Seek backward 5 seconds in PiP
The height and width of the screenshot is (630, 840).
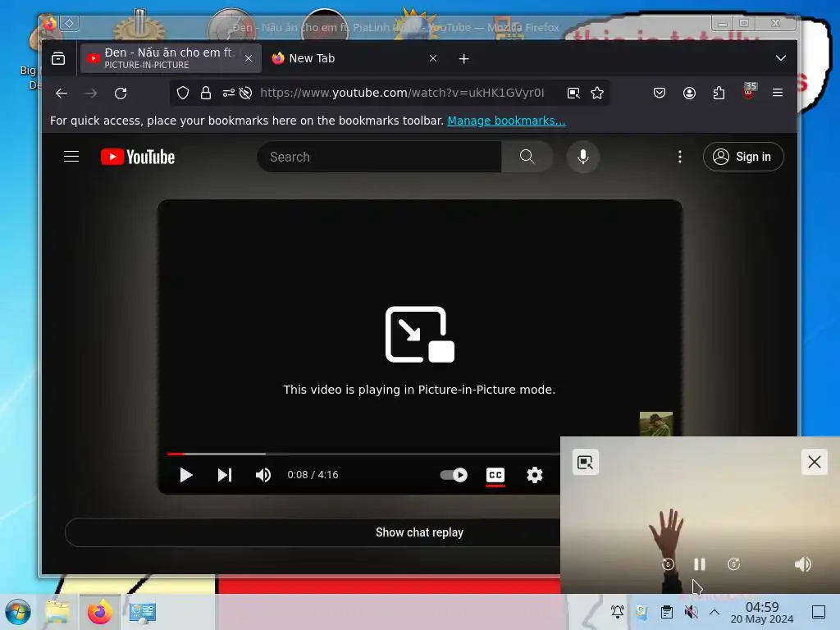668,564
